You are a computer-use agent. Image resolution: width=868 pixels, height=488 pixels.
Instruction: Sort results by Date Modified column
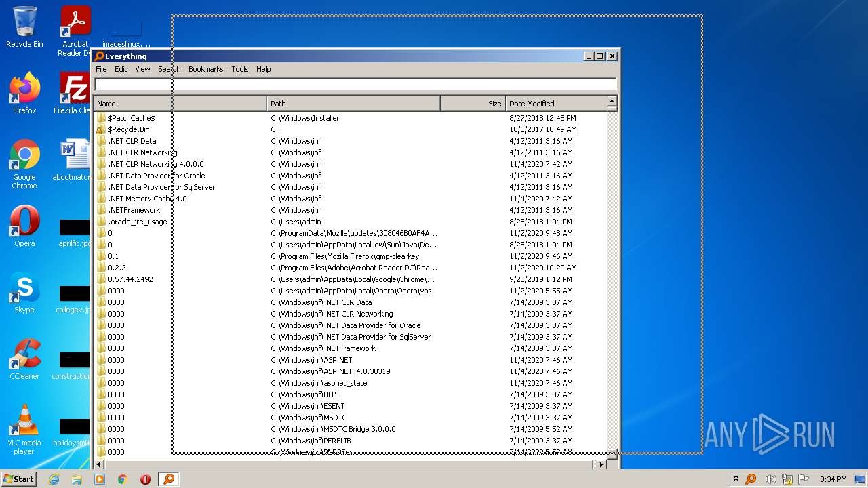(556, 104)
